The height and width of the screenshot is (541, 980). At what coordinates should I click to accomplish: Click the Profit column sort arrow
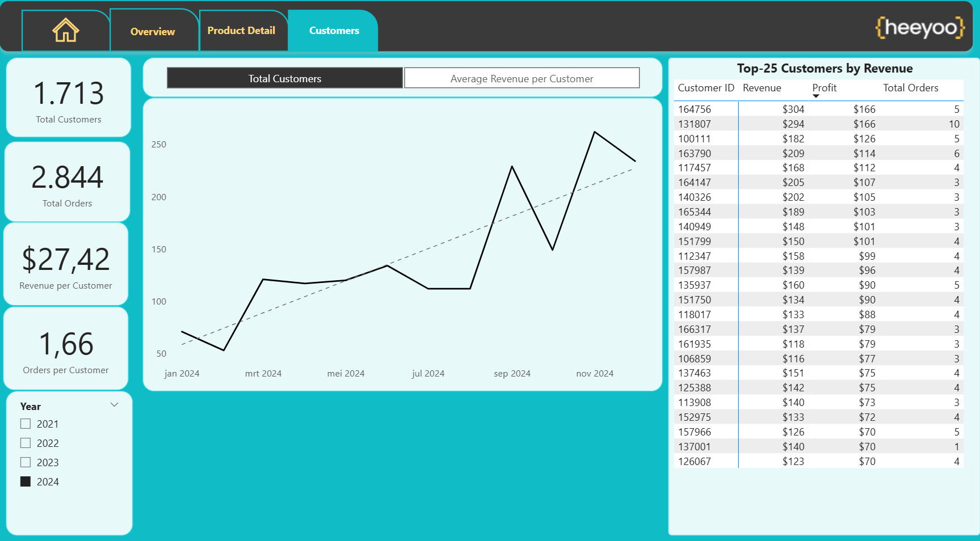[x=816, y=96]
